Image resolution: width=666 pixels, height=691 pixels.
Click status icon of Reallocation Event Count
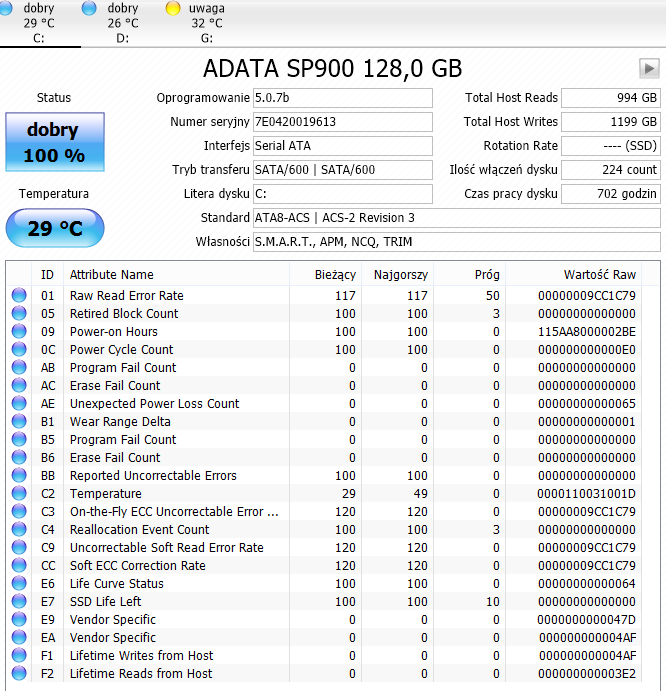[19, 529]
